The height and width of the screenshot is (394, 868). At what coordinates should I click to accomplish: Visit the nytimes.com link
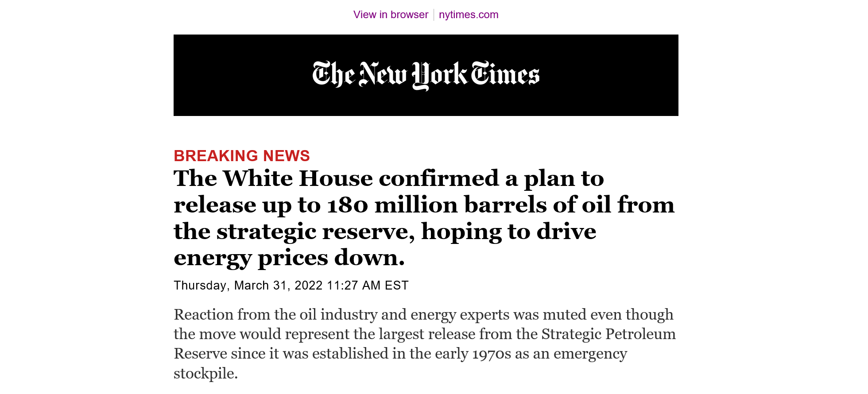469,15
